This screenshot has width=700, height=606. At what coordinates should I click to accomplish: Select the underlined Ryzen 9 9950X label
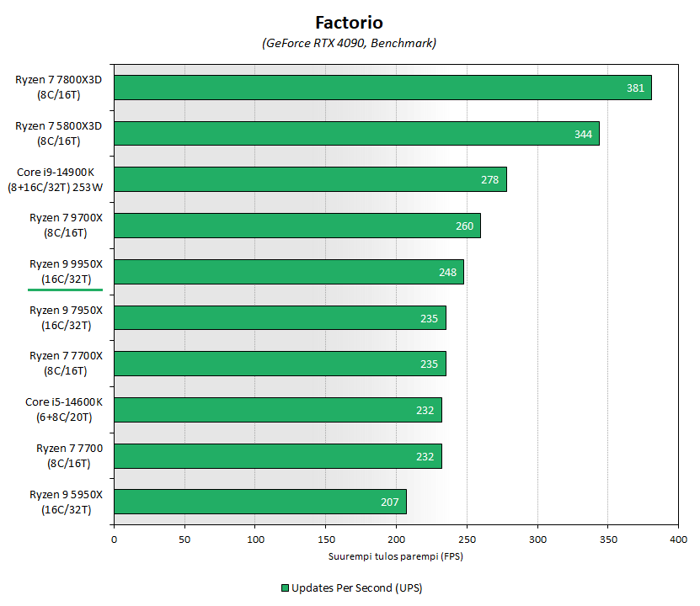[66, 272]
